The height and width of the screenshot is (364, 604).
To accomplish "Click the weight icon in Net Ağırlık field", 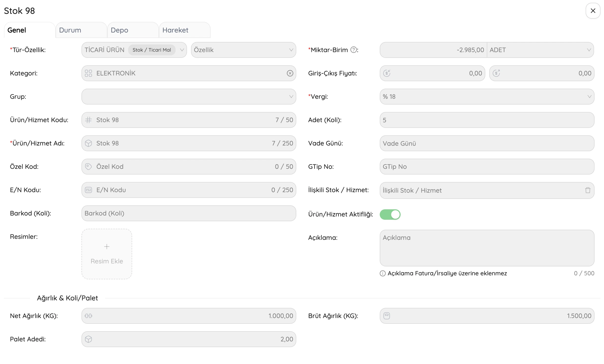I will click(x=88, y=316).
